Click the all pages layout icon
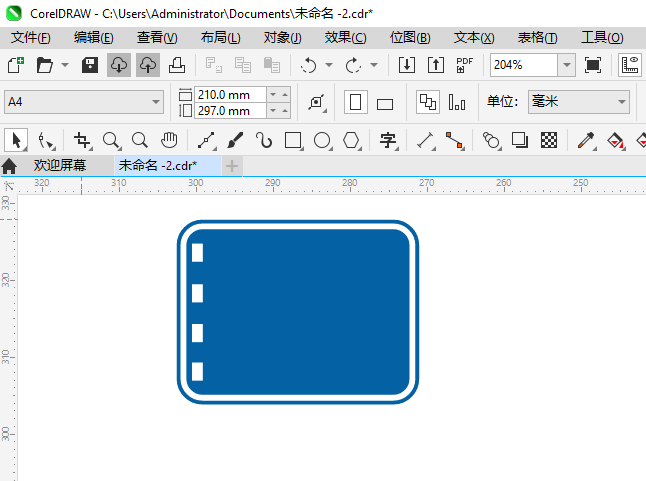The width and height of the screenshot is (646, 481). 428,102
